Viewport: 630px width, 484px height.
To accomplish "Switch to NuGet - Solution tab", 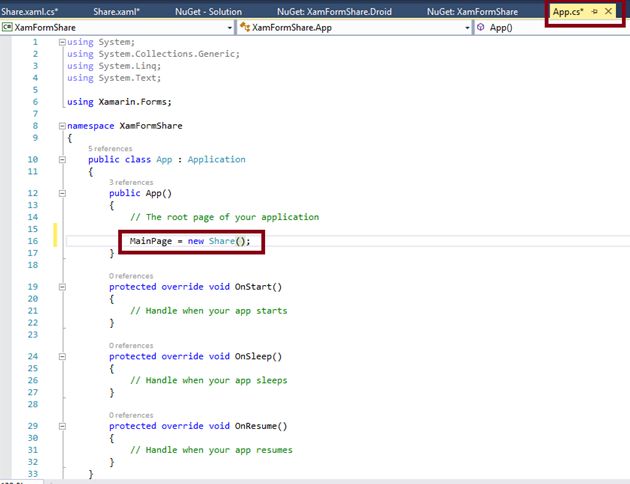I will tap(209, 12).
